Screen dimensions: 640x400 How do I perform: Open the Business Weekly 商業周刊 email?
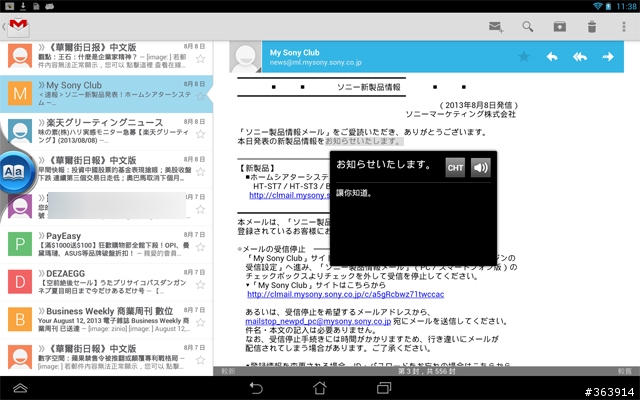106,320
